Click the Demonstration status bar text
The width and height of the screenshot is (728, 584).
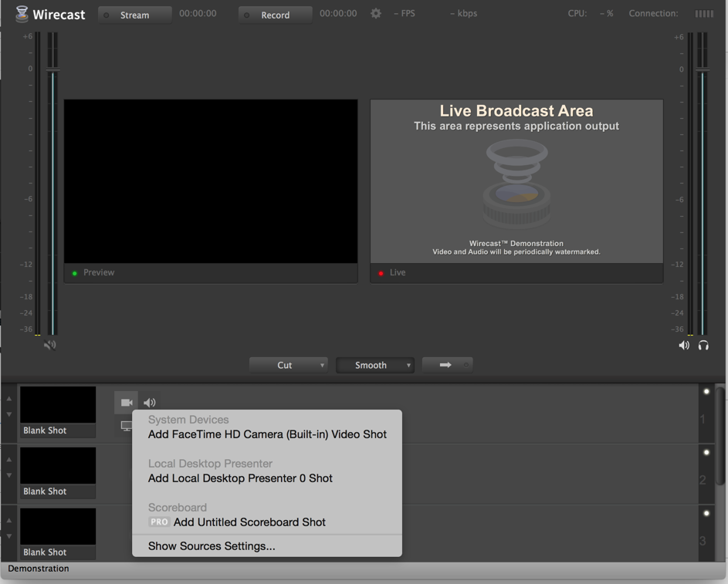pyautogui.click(x=39, y=569)
